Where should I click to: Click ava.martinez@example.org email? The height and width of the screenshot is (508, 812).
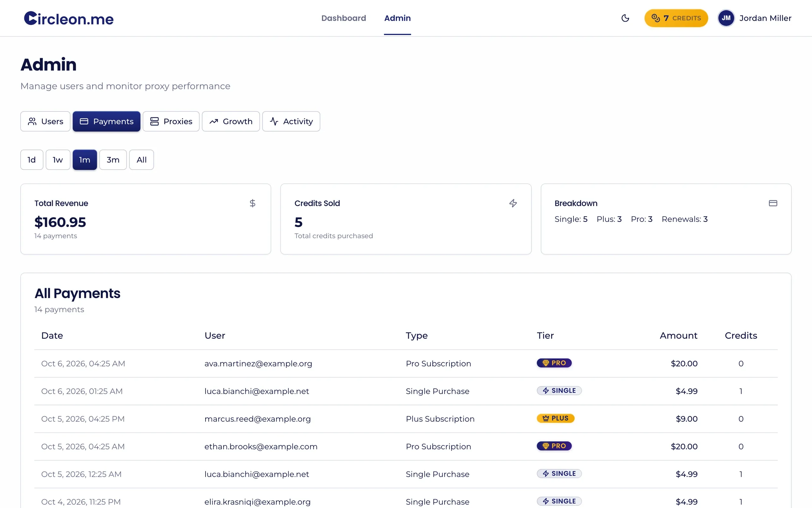[259, 364]
